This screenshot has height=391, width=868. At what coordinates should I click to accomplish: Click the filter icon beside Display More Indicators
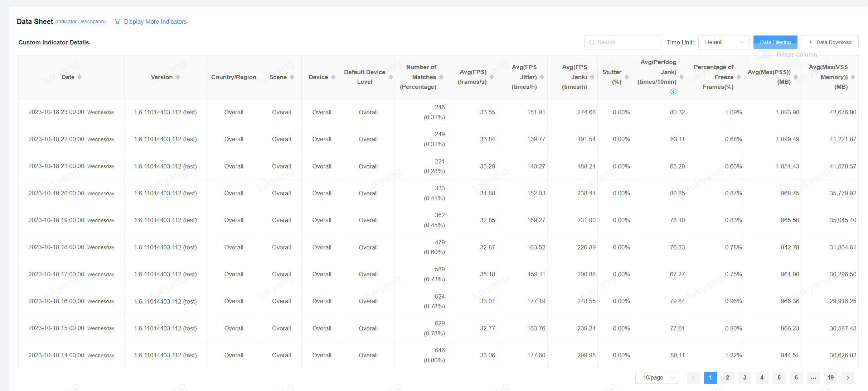coord(117,22)
